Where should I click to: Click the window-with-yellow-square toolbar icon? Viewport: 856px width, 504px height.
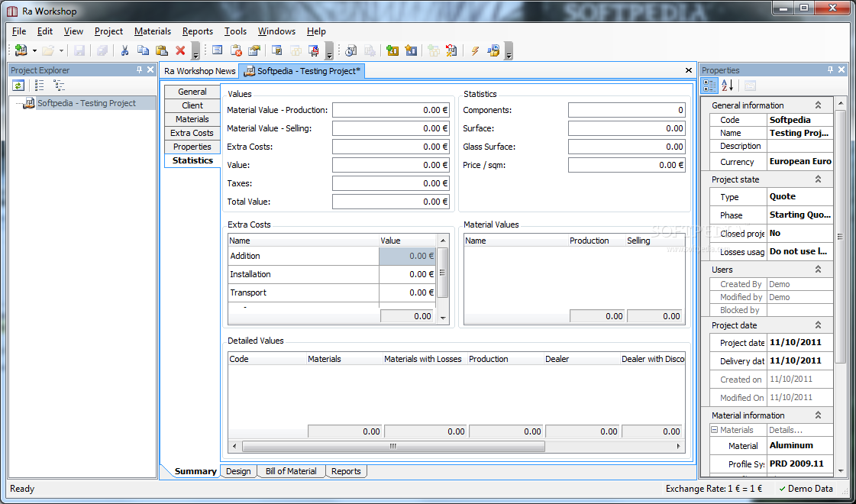pyautogui.click(x=276, y=51)
